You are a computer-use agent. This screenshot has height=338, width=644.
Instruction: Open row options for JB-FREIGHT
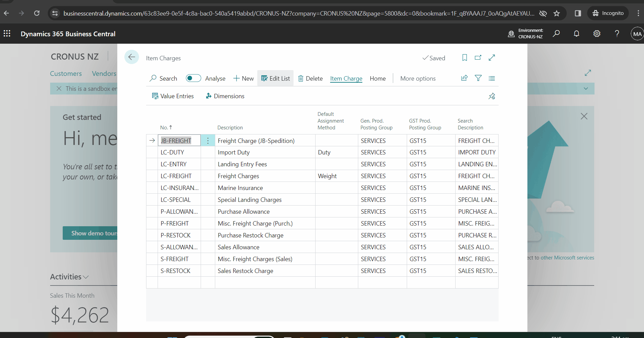208,141
